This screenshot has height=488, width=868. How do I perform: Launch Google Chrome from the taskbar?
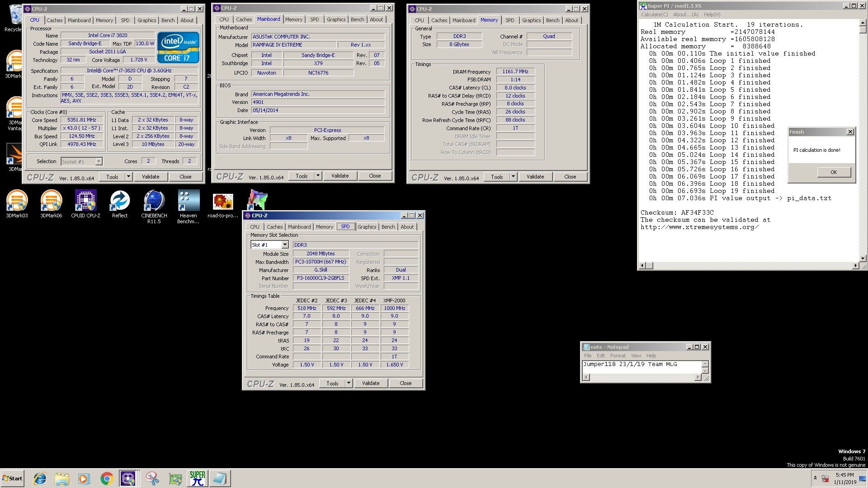coord(107,479)
